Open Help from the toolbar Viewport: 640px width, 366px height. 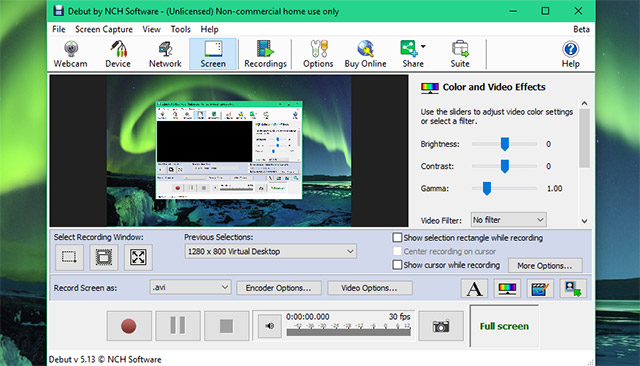[570, 54]
